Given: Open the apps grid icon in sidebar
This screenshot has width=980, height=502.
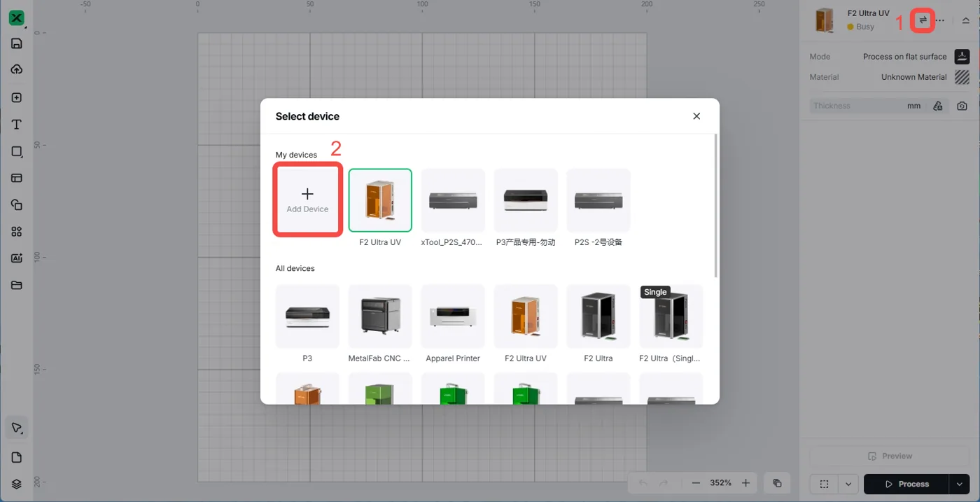Looking at the screenshot, I should click(x=17, y=232).
